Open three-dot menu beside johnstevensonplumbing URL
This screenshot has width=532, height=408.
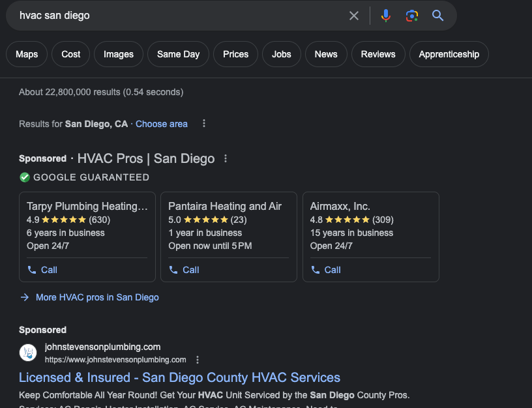tap(198, 360)
